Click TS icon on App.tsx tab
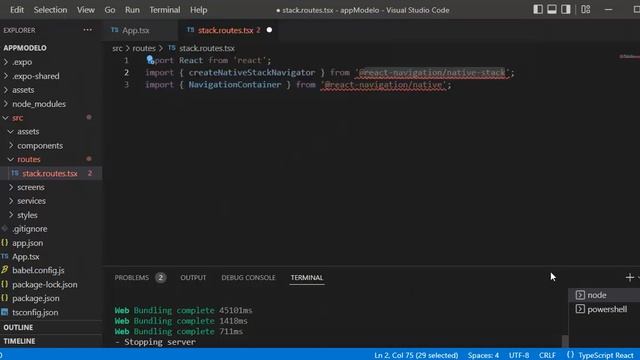The width and height of the screenshot is (640, 360). point(115,30)
